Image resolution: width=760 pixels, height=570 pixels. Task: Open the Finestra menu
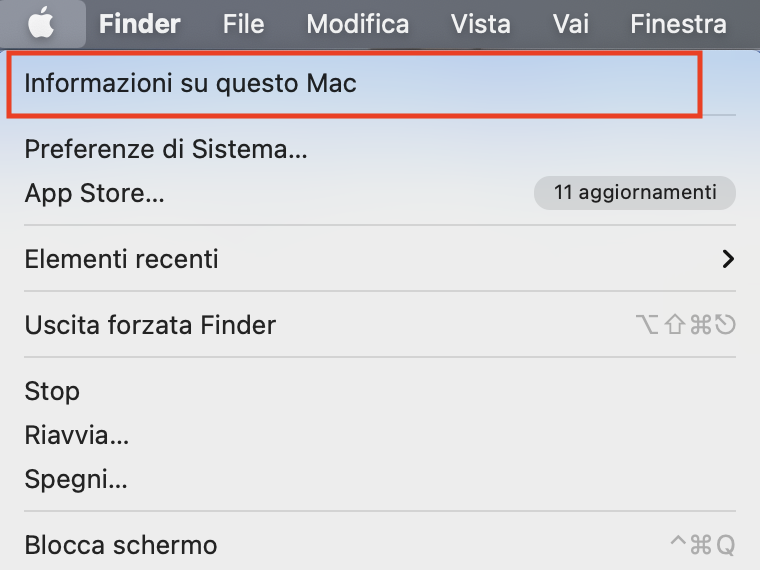pos(678,24)
